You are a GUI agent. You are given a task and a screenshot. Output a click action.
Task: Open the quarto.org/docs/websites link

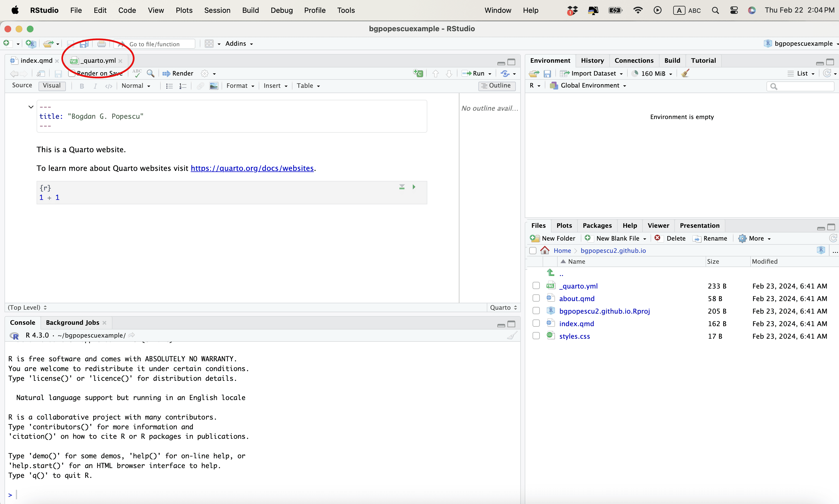[x=252, y=168]
